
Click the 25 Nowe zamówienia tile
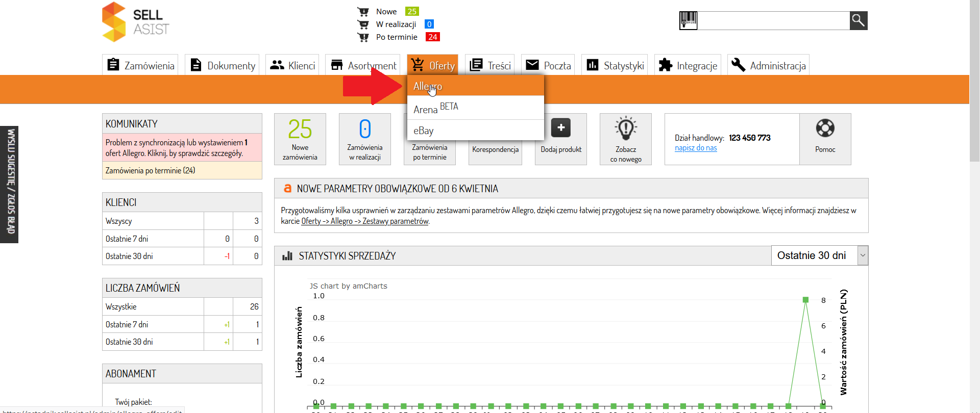(x=300, y=139)
